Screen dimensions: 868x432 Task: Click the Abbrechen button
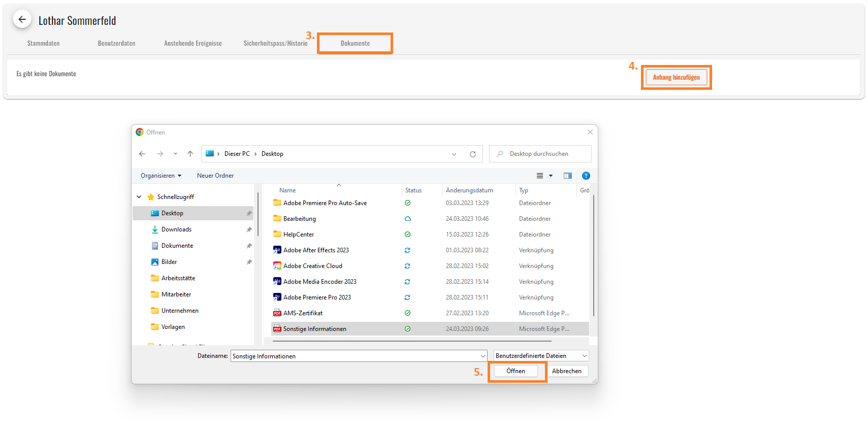pyautogui.click(x=567, y=371)
